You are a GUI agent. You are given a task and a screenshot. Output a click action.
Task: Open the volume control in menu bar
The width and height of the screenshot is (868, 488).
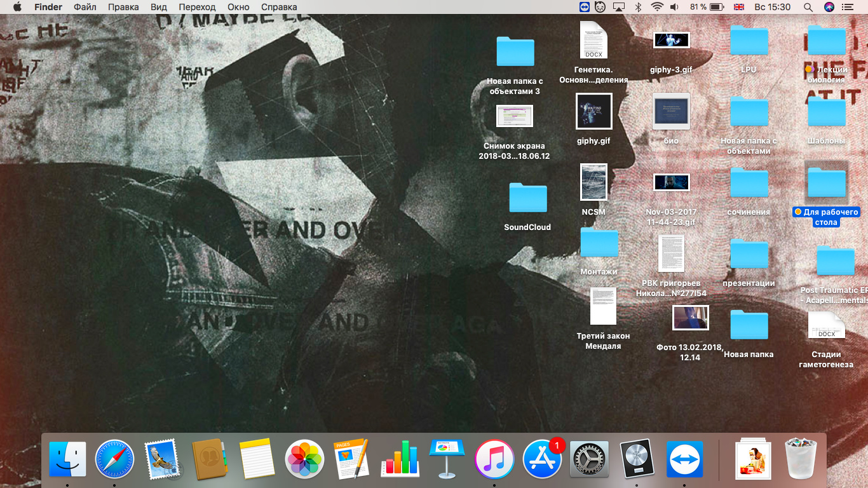[674, 7]
